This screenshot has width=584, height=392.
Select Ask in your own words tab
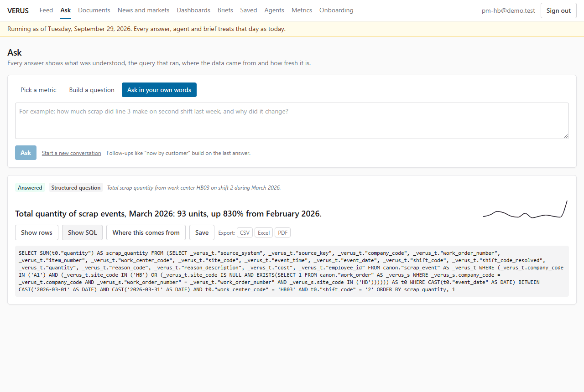pyautogui.click(x=159, y=90)
